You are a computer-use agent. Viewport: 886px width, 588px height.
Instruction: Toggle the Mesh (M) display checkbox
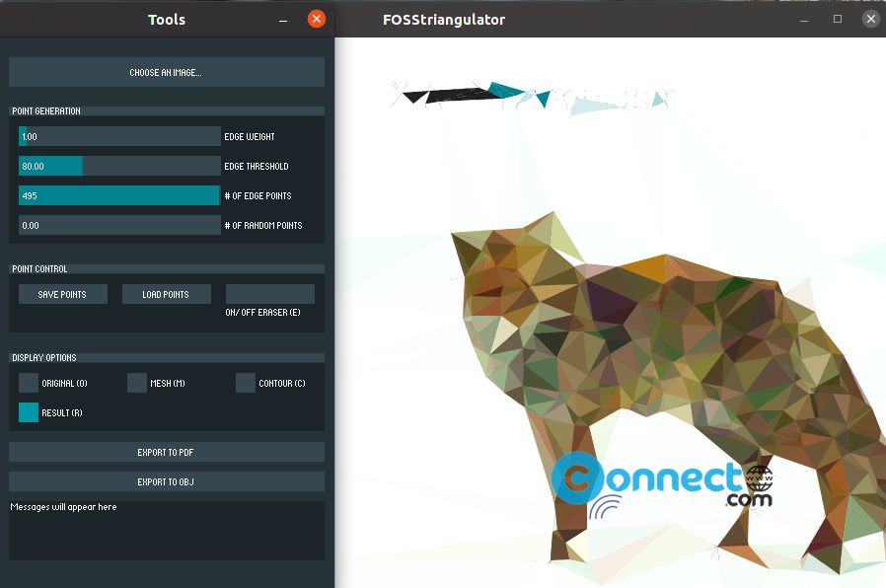[x=137, y=383]
